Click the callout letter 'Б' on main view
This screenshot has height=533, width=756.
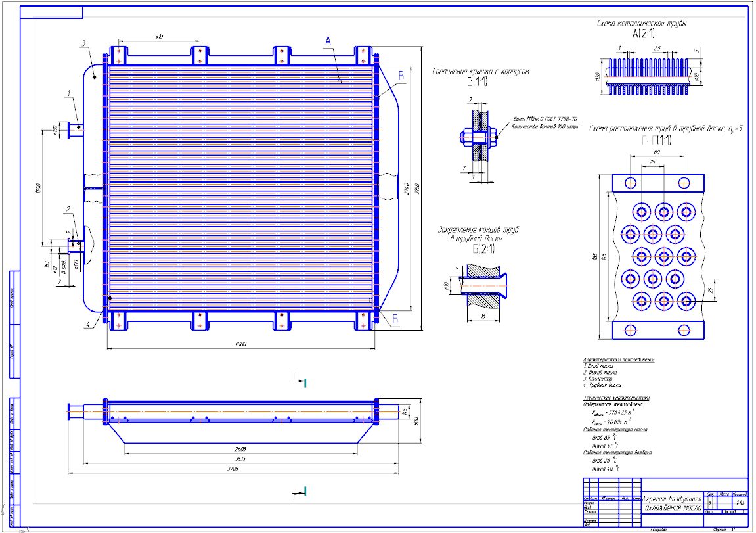point(395,320)
